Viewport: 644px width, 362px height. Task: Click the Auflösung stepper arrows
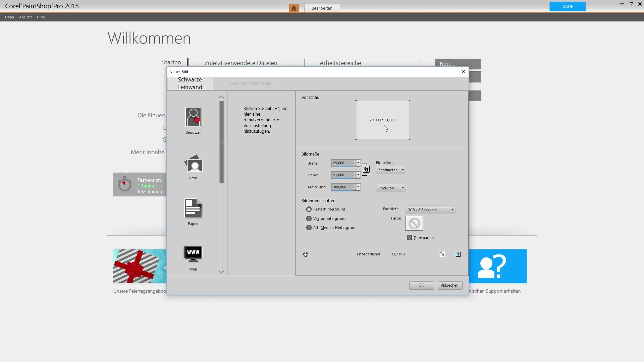[355, 187]
